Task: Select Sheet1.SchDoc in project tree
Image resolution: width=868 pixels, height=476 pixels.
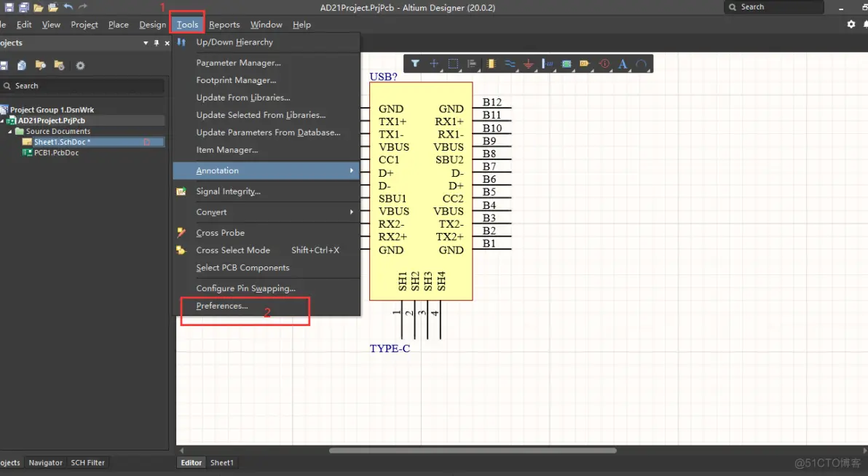Action: (62, 142)
